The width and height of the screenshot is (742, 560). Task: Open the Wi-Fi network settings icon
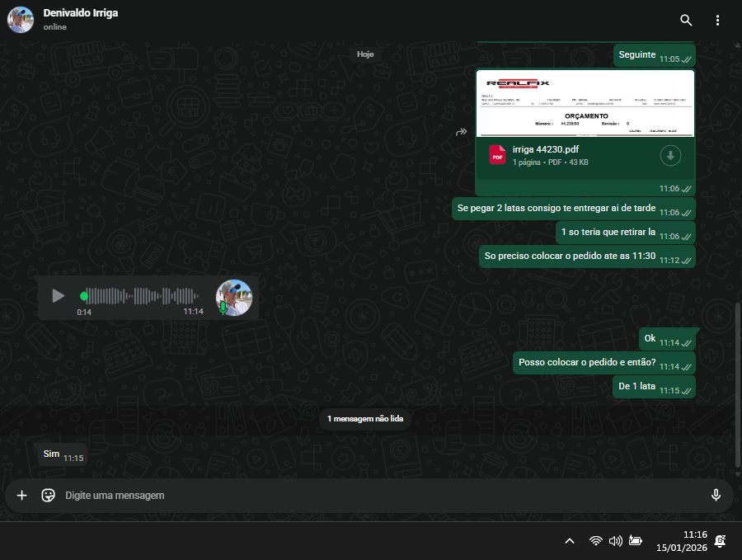pyautogui.click(x=595, y=541)
